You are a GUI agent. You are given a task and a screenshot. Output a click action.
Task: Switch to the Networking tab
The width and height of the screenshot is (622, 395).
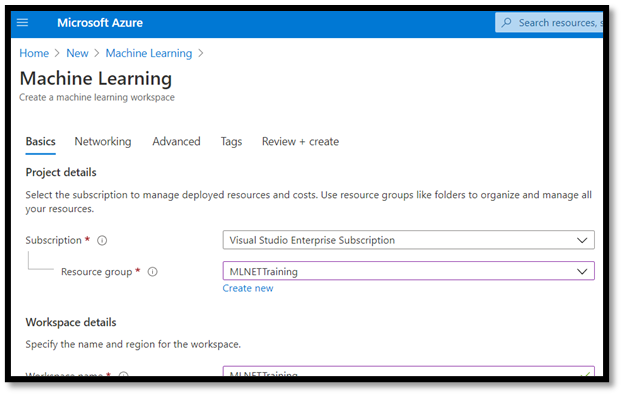pos(103,142)
